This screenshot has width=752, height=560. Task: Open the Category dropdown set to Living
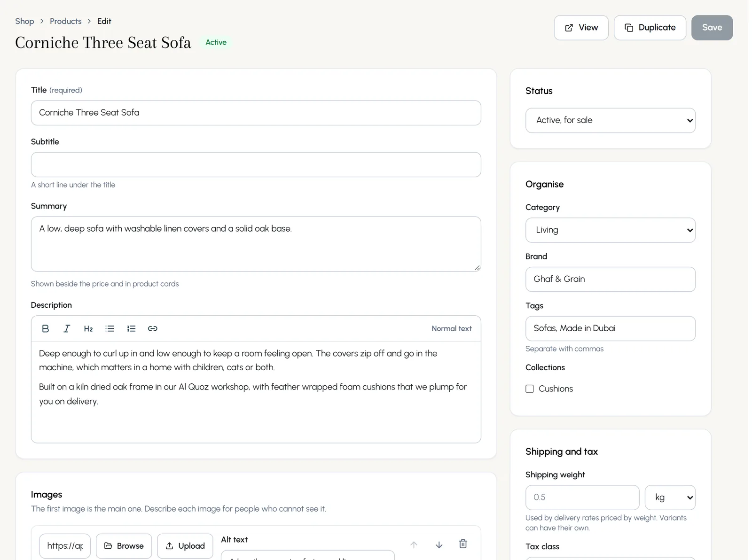tap(611, 230)
